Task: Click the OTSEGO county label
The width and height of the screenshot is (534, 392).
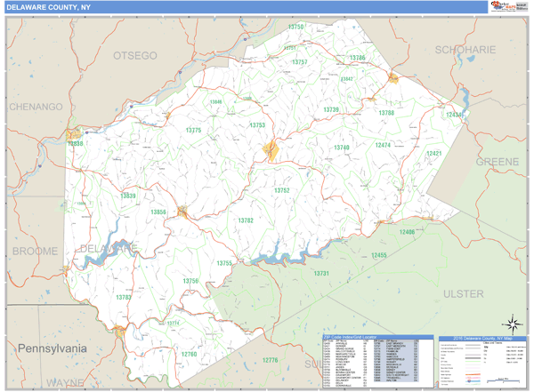Action: click(134, 56)
